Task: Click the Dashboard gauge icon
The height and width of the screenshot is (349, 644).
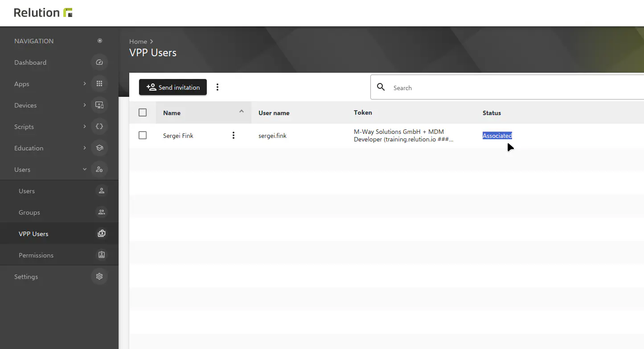Action: pyautogui.click(x=99, y=62)
